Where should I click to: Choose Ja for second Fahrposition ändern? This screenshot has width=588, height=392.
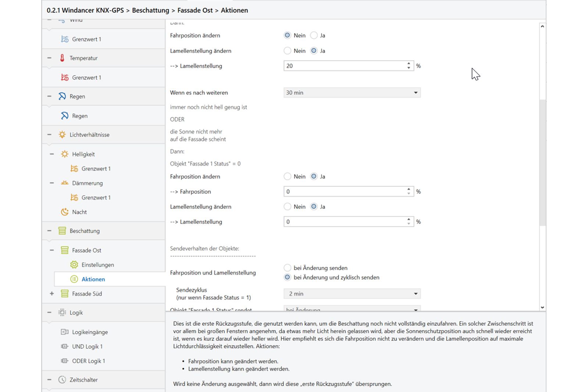[314, 176]
